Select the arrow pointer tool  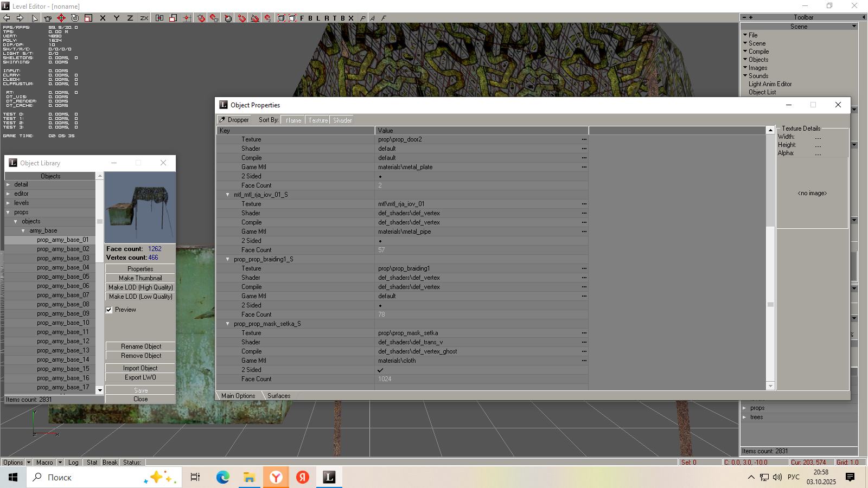click(35, 18)
